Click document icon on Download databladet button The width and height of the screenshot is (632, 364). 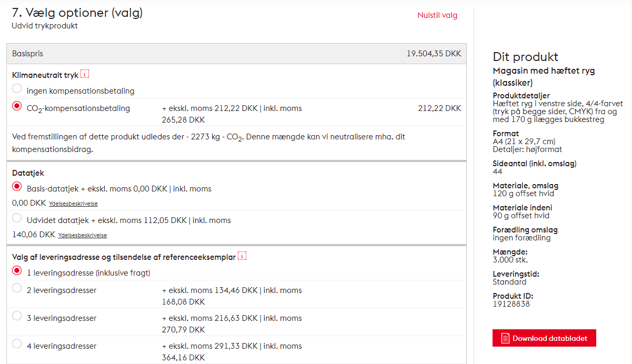(x=505, y=338)
